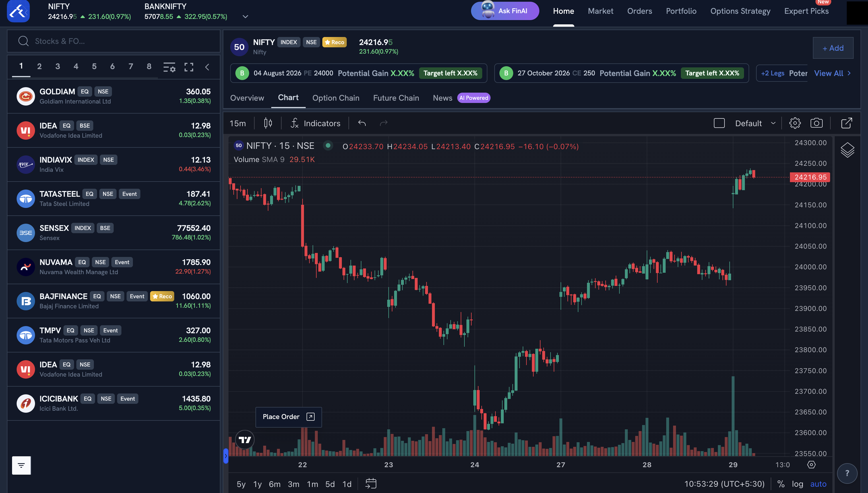Screen dimensions: 868x493
Task: Select GOLDIAM in the watchlist
Action: pos(113,96)
